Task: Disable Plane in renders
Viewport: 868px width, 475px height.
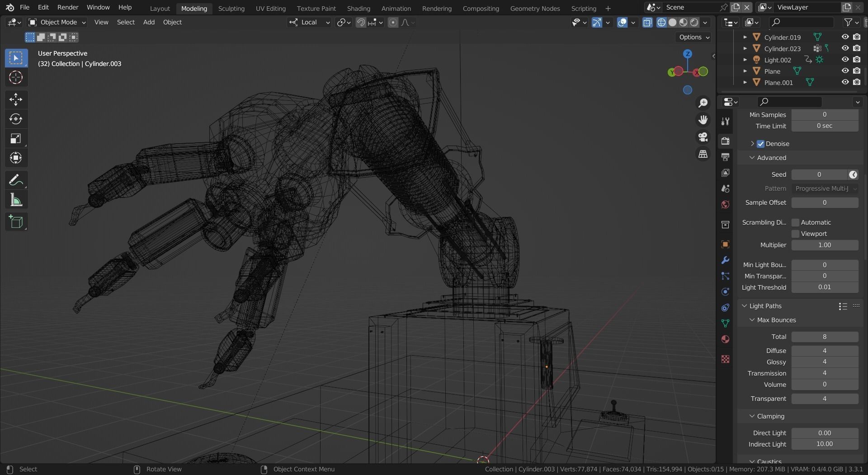Action: [x=857, y=71]
